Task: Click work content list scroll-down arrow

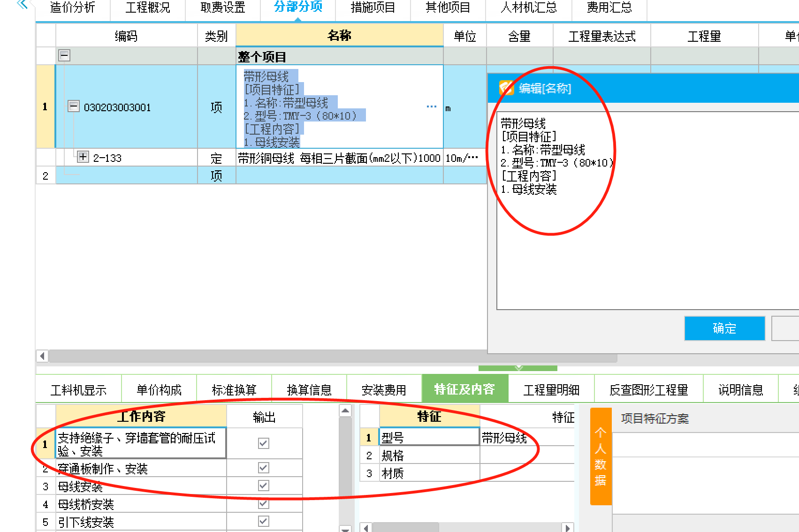Action: coord(345,529)
